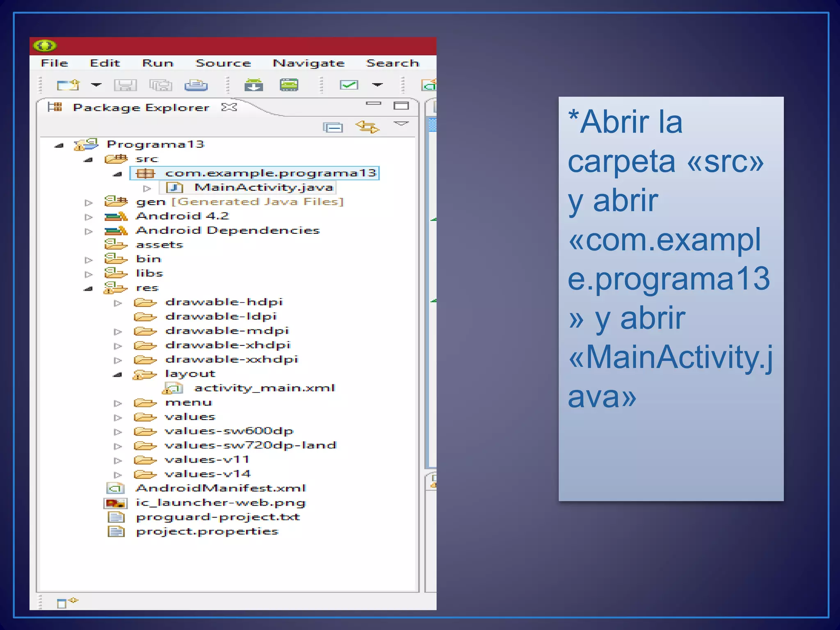The width and height of the screenshot is (840, 630).
Task: Open the Search menu
Action: [x=393, y=63]
